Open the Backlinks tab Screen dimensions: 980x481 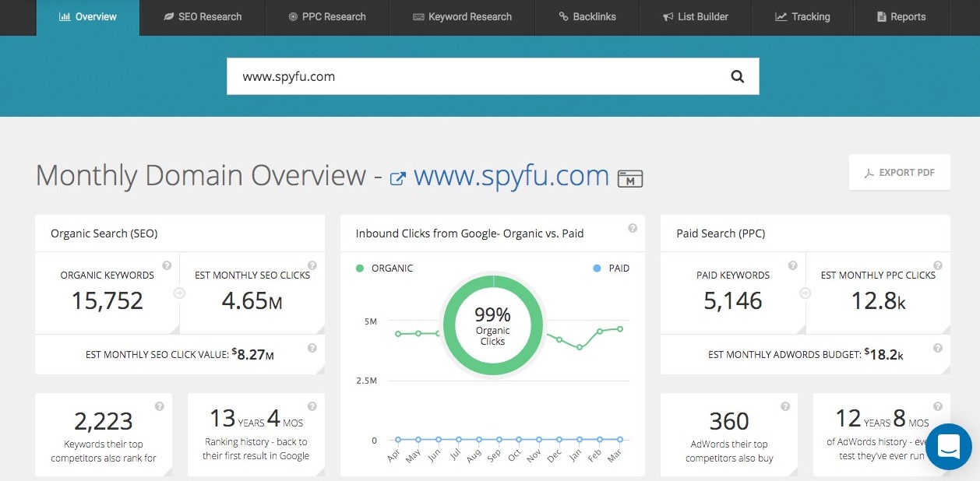point(587,17)
